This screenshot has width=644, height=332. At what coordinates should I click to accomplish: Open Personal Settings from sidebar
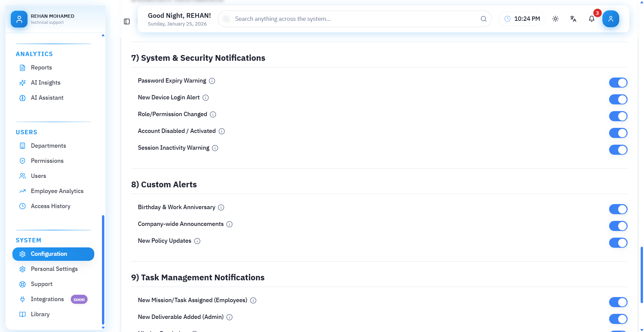click(x=54, y=269)
